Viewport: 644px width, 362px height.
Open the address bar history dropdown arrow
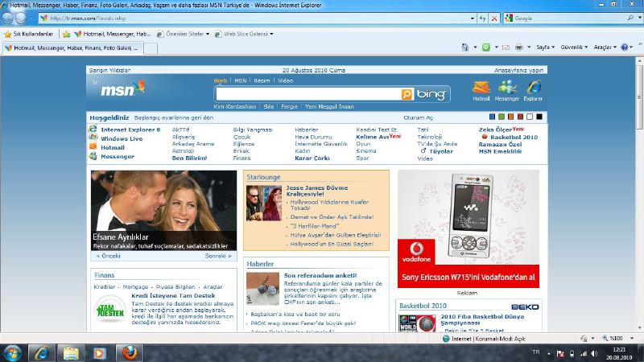[x=473, y=19]
